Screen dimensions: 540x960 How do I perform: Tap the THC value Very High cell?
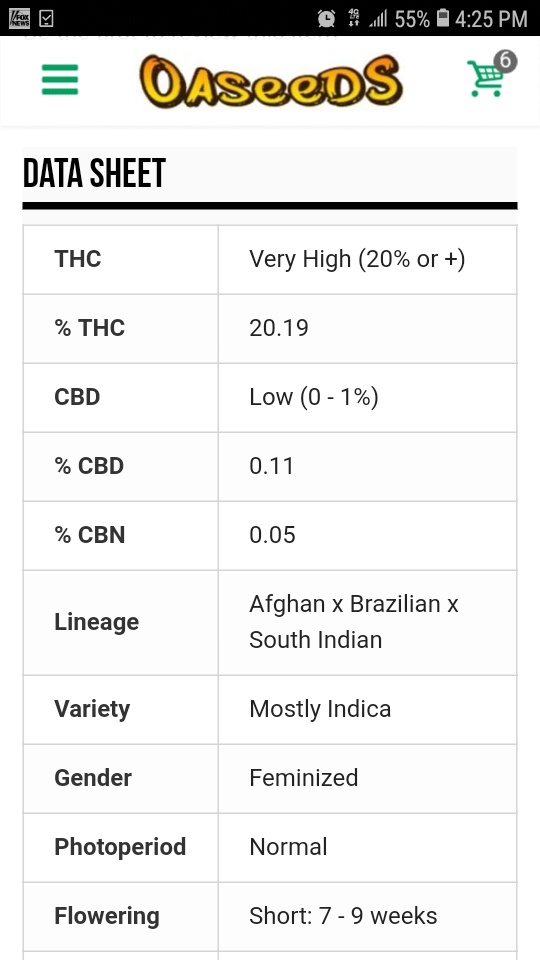[367, 260]
